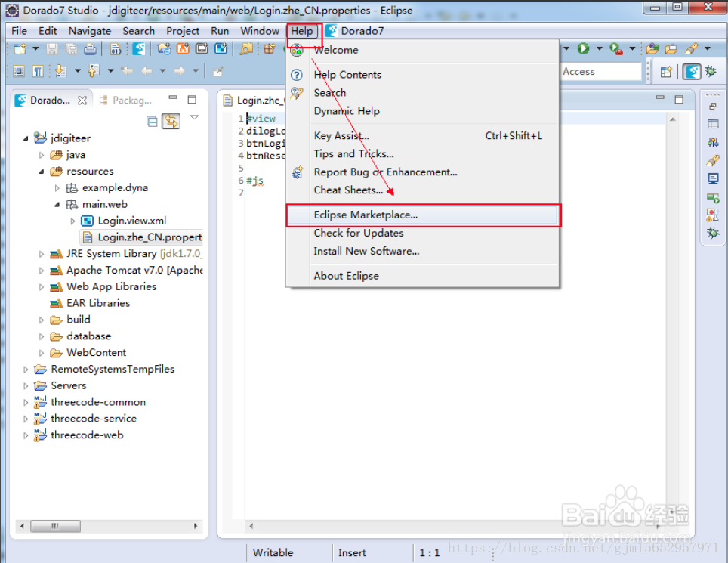Open the explorer View Menu triangle

pyautogui.click(x=195, y=118)
